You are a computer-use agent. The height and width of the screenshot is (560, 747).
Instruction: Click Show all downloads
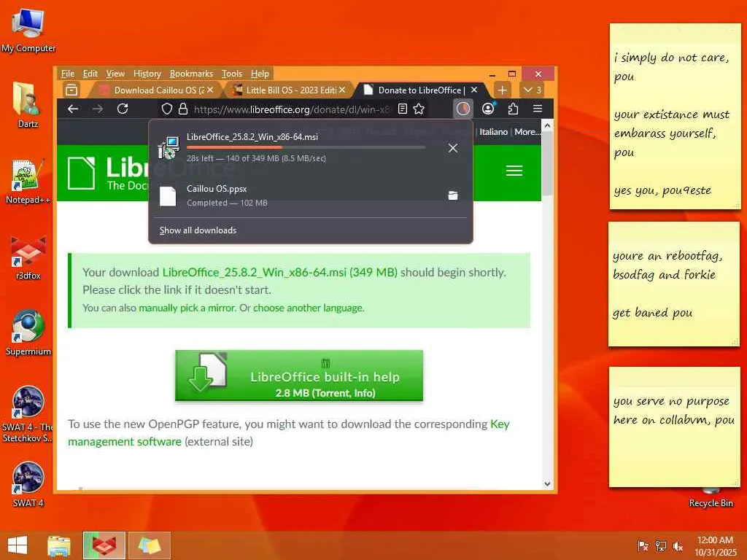[x=198, y=230]
